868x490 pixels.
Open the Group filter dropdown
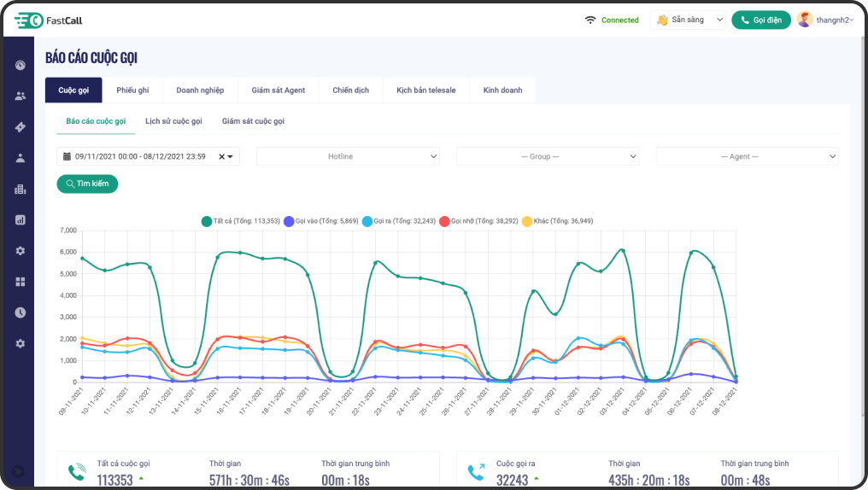[548, 157]
